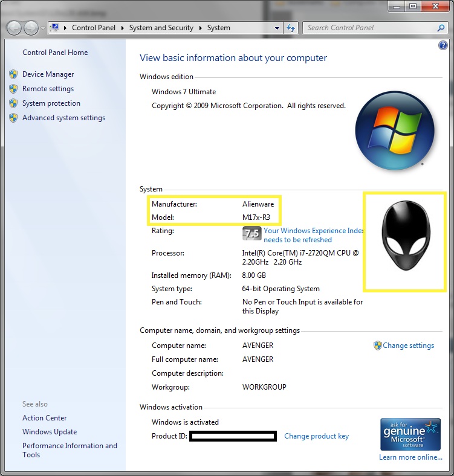Open the address bar history dropdown
Screen dimensions: 454x476
click(277, 28)
